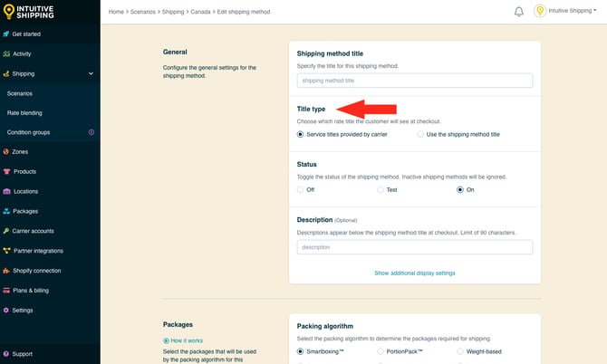The image size is (607, 364).
Task: Click the Shopify connection icon
Action: (6, 271)
